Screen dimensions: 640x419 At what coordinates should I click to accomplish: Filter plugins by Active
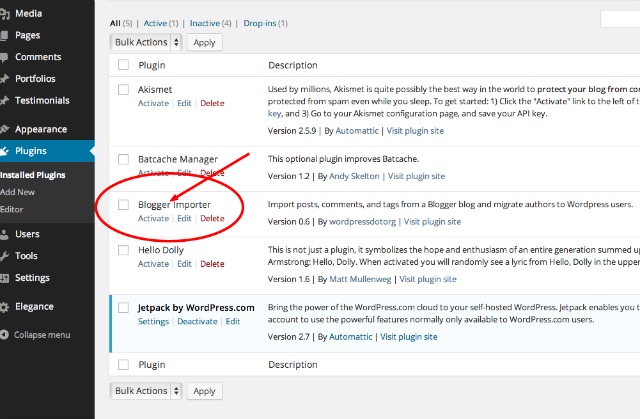(155, 23)
